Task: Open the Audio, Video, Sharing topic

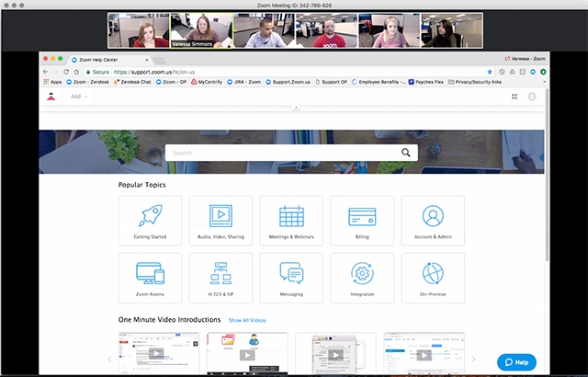Action: 220,221
